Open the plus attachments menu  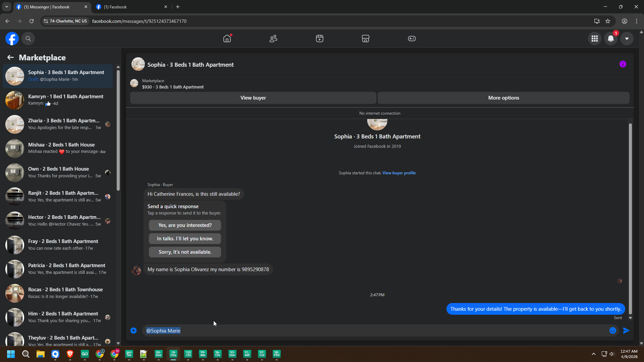click(133, 330)
